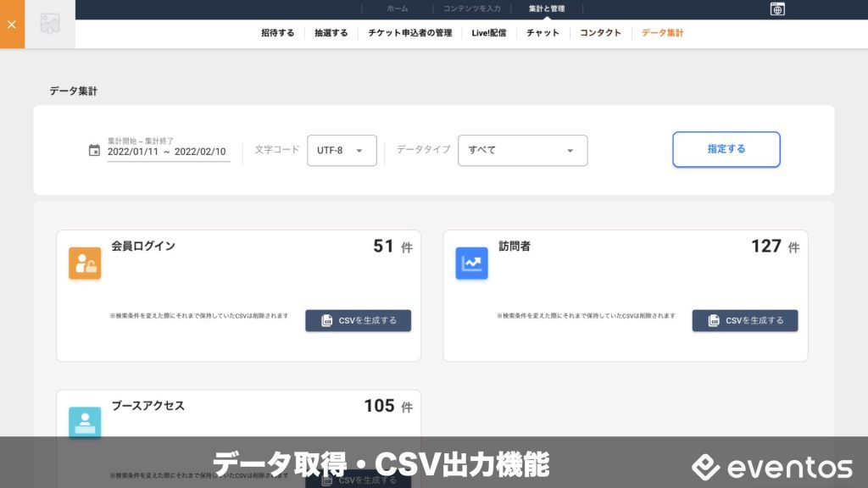868x488 pixels.
Task: Edit the date range 2022/01/11 ～ 2022/02/10
Action: coord(167,152)
